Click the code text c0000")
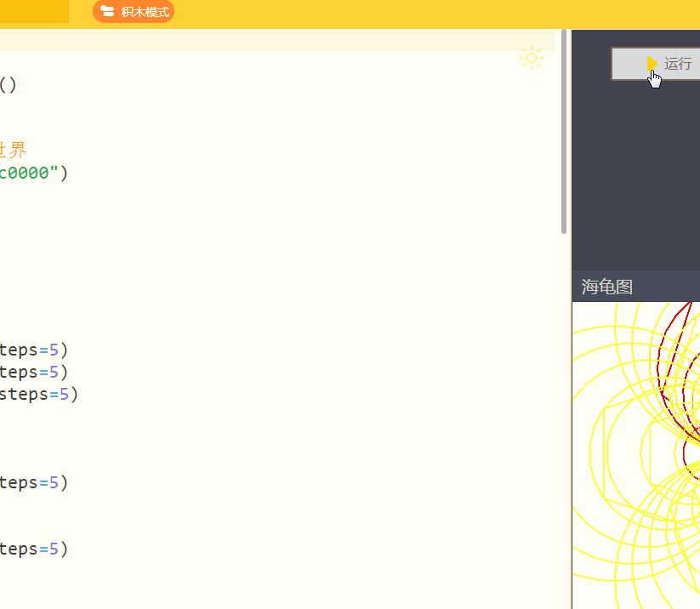700x609 pixels. [33, 173]
